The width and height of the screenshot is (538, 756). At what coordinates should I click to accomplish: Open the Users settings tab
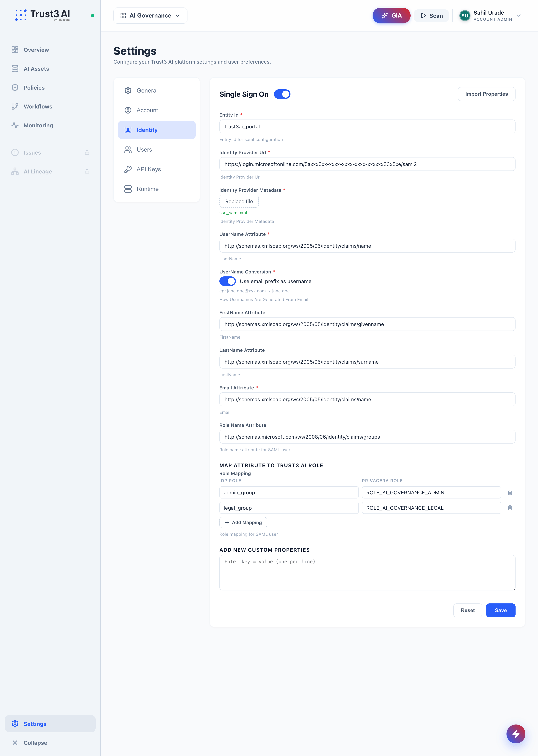(156, 150)
